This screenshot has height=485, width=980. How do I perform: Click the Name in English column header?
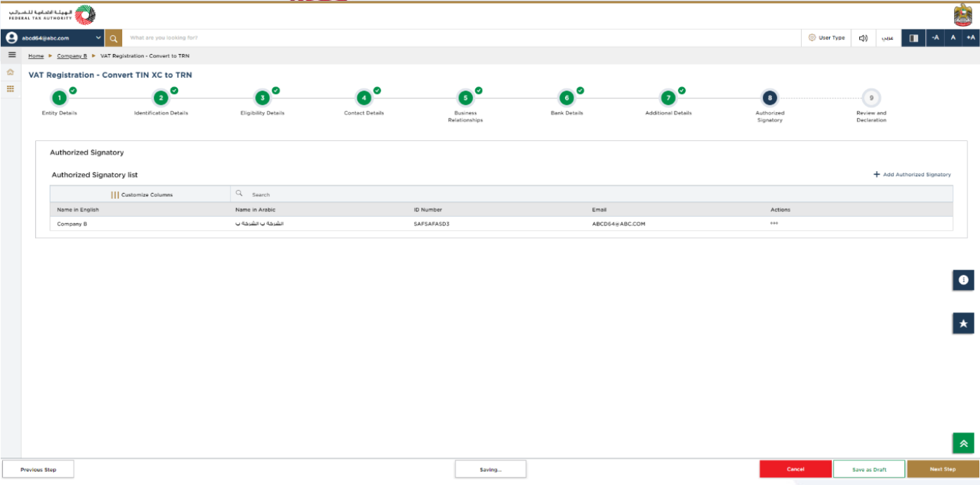click(78, 209)
